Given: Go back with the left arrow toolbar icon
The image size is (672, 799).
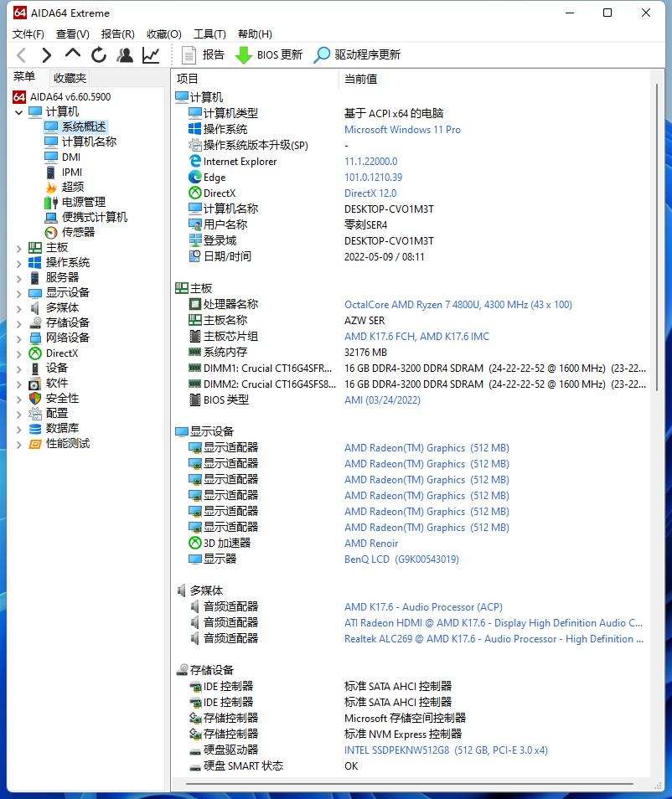Looking at the screenshot, I should (x=22, y=55).
